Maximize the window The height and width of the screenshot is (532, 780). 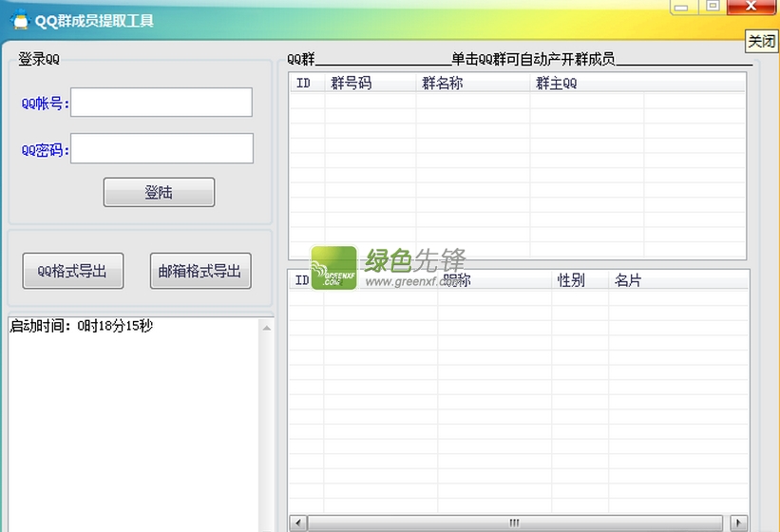[x=713, y=7]
